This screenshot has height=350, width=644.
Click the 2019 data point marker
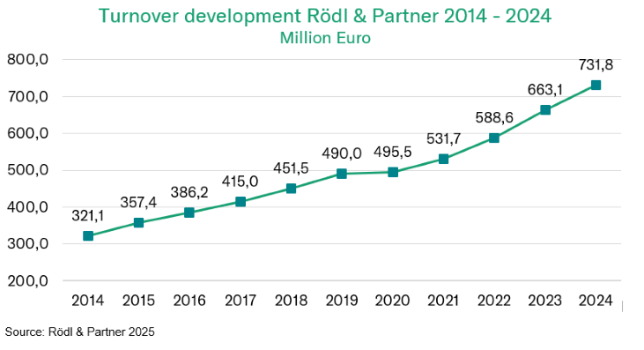[x=342, y=174]
